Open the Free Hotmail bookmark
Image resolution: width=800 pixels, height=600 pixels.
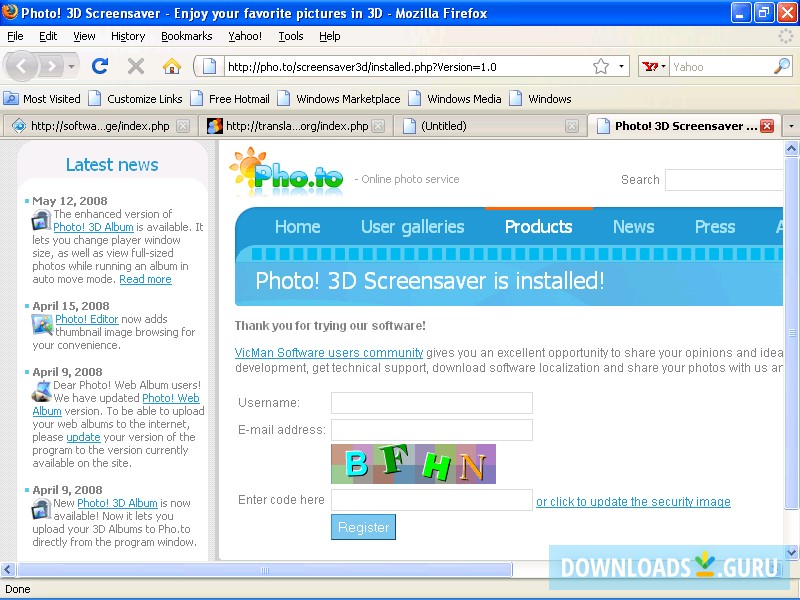230,98
